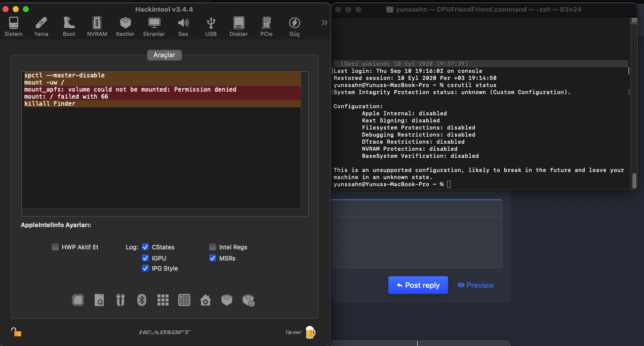Click the Terminal prompt cursor line
644x346 pixels.
click(391, 185)
